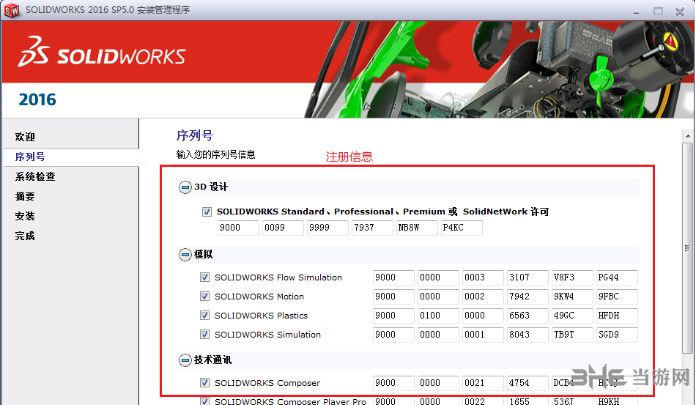Click the 3D design serial field containing 7937
This screenshot has height=405, width=695.
[372, 228]
